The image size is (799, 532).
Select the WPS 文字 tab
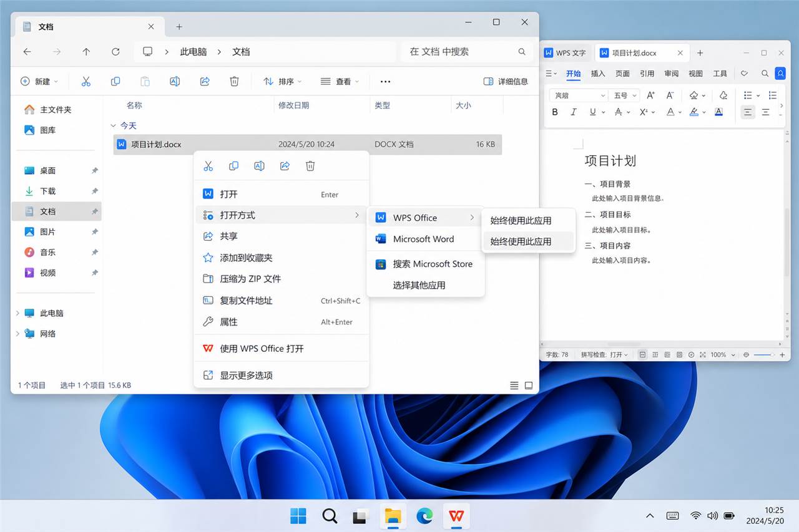[566, 53]
